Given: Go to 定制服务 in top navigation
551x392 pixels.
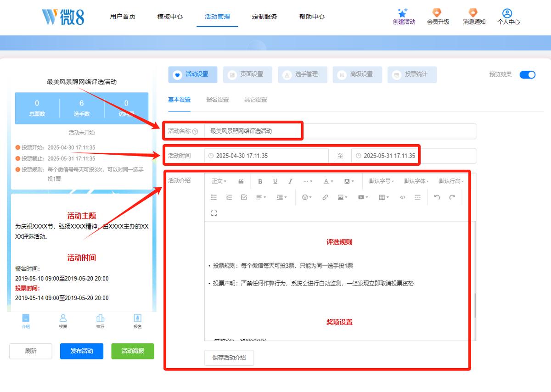Looking at the screenshot, I should (x=264, y=17).
